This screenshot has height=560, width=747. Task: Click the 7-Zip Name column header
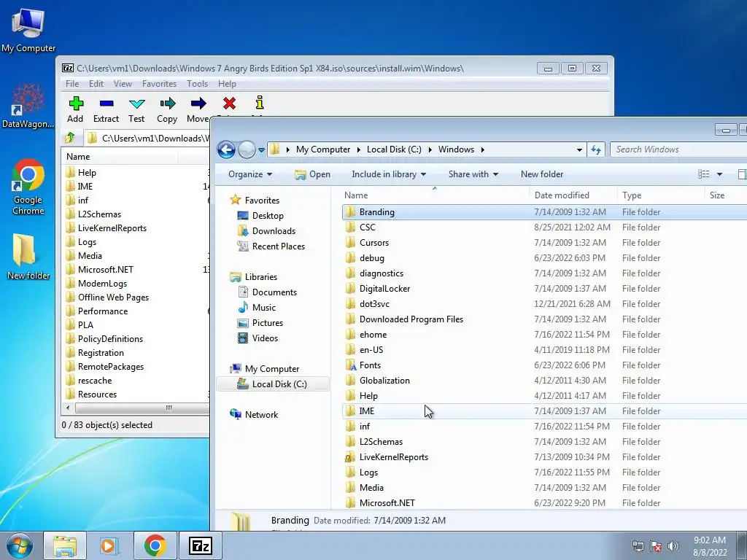120,157
